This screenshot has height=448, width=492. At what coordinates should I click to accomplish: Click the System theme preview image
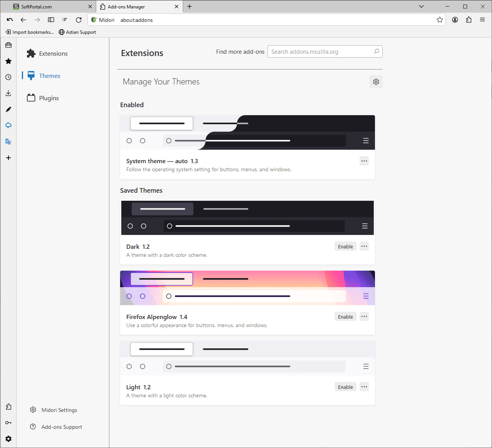[x=248, y=132]
